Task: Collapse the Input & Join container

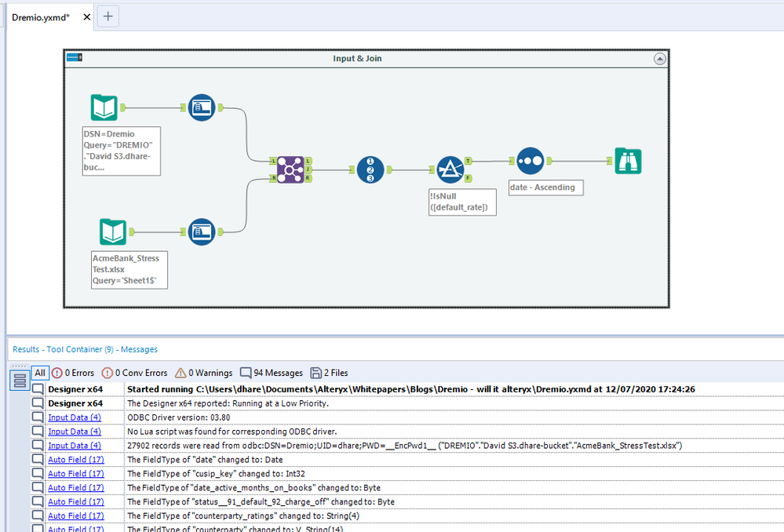Action: (x=659, y=59)
